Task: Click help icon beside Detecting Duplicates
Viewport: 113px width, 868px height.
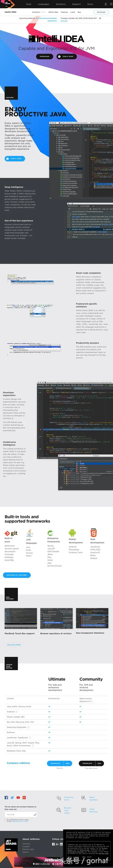Action: click(x=29, y=727)
